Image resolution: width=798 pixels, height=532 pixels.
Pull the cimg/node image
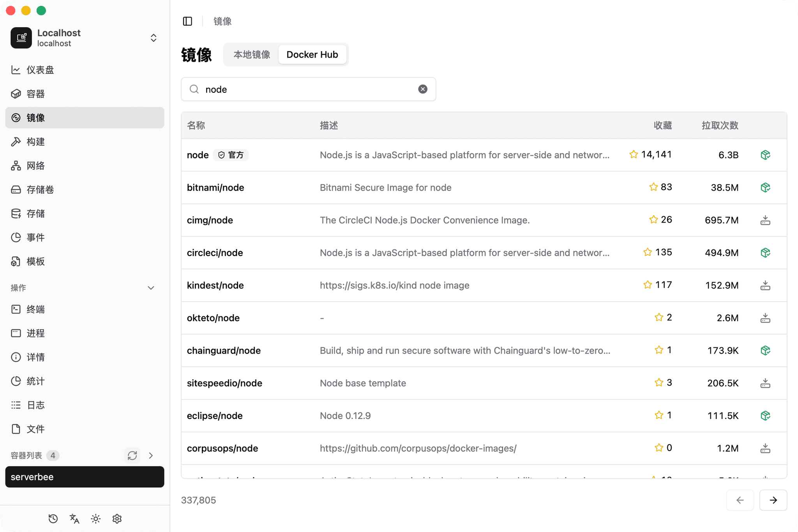pyautogui.click(x=765, y=220)
